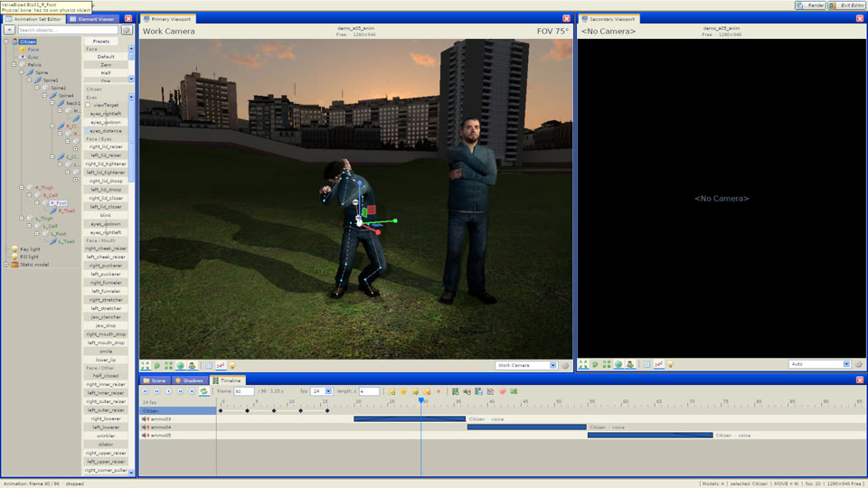
Task: Apply the Half preset
Action: 106,72
